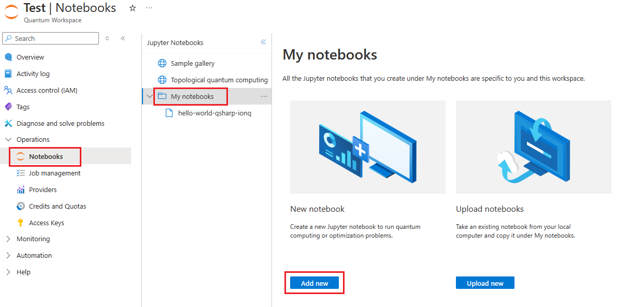This screenshot has width=644, height=307.
Task: Click the "Upload notebooks" card title
Action: pos(490,209)
